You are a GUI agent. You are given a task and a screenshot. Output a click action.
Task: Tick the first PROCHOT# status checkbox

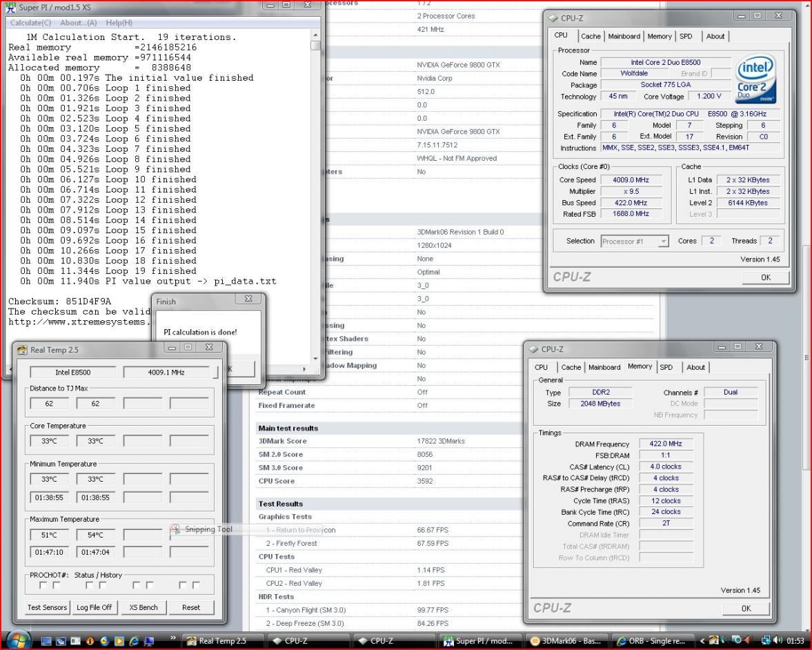coord(43,585)
